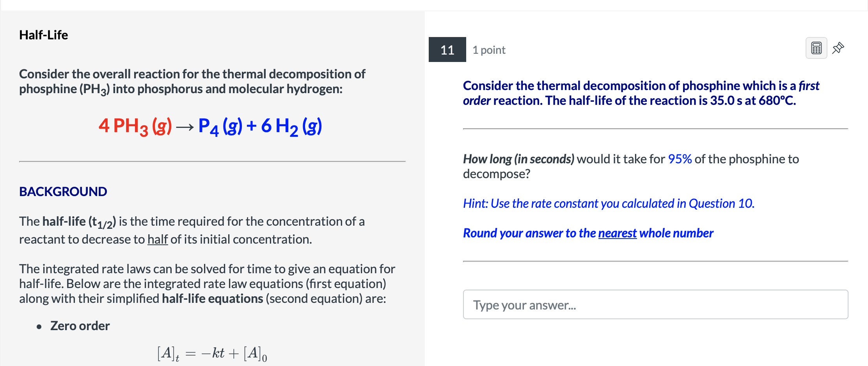The width and height of the screenshot is (868, 366).
Task: Pin question 11 with the pushpin icon
Action: tap(838, 48)
